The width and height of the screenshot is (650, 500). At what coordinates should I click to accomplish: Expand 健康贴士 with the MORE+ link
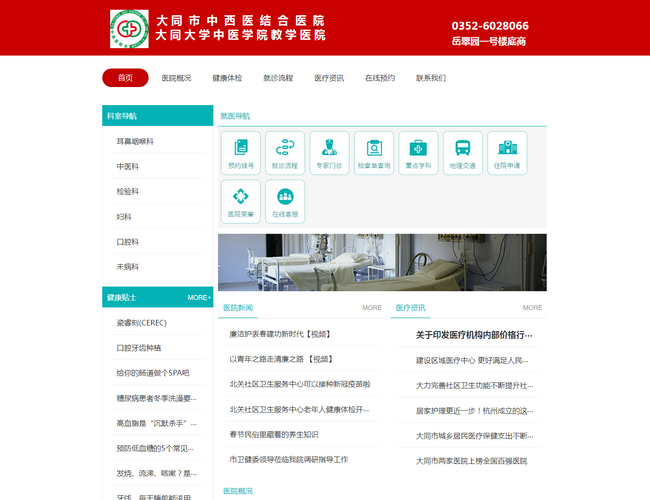pos(199,298)
